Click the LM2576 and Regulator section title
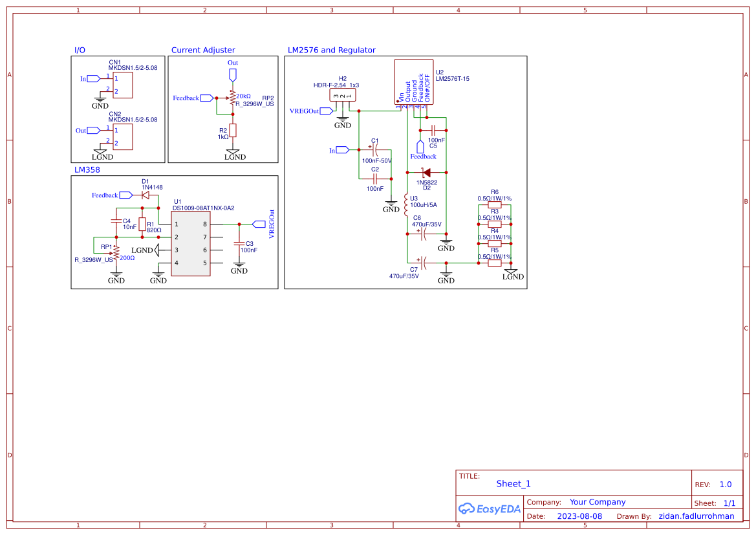 click(x=332, y=50)
